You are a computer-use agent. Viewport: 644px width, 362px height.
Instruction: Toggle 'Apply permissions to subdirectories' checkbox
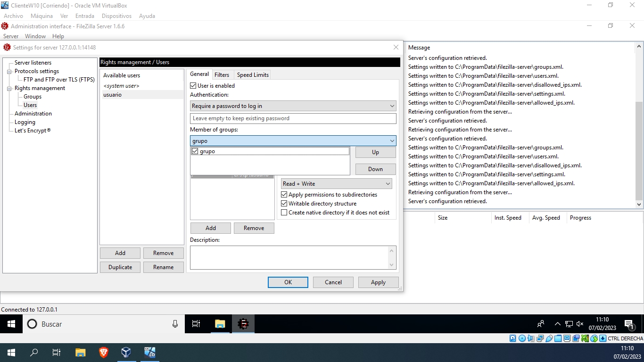tap(284, 195)
